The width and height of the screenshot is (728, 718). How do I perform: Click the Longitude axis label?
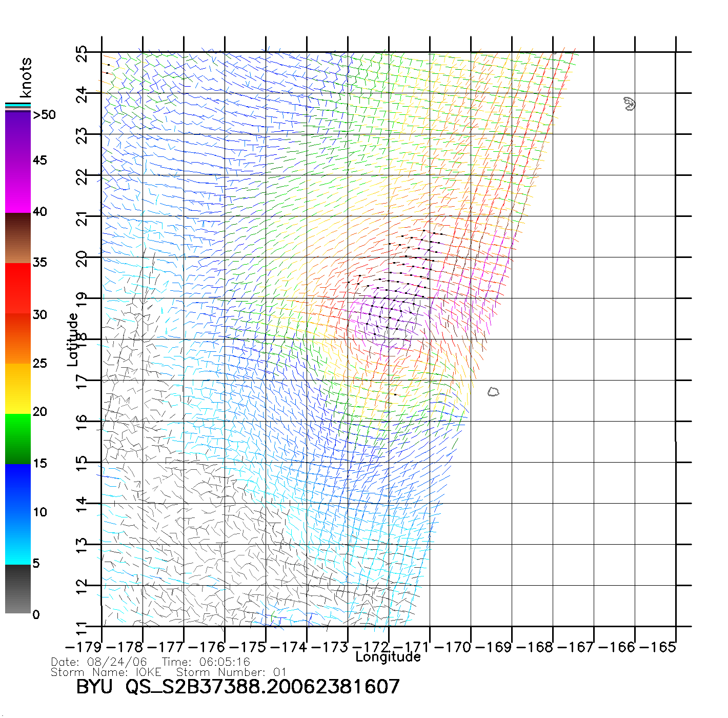[x=388, y=657]
